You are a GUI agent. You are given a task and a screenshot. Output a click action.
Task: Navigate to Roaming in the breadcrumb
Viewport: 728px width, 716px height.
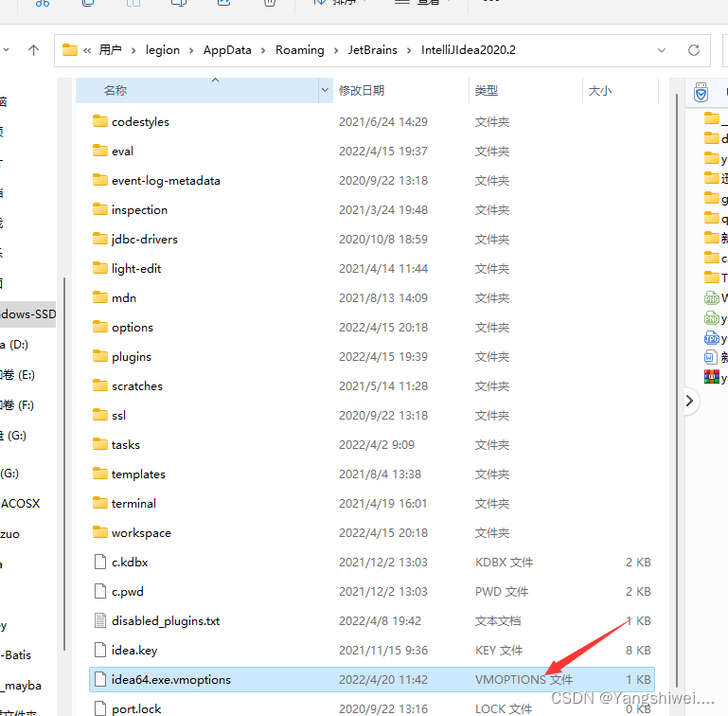(300, 49)
